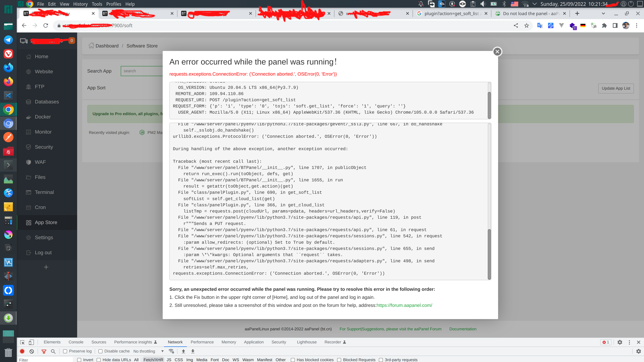Open the Documentation footer link
Screen dimensions: 644x362
(x=463, y=329)
